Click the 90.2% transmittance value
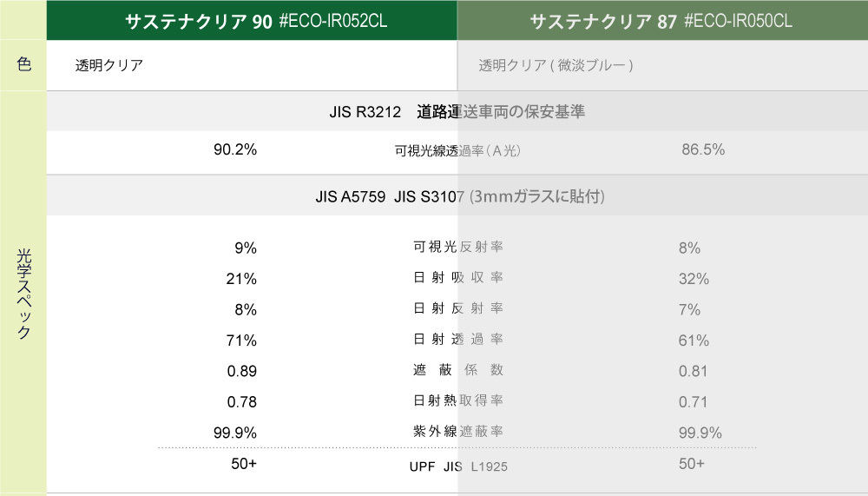The image size is (868, 496). [x=235, y=149]
